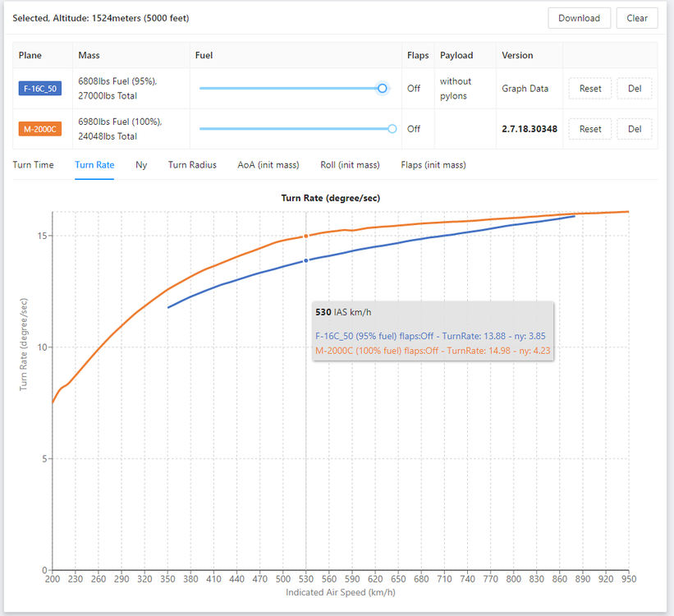The image size is (674, 616).
Task: Click the orange M-2000C plane tag
Action: click(x=40, y=129)
